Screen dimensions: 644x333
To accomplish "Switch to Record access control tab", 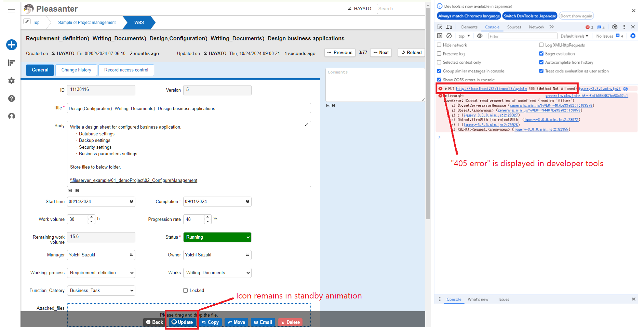I will (126, 70).
